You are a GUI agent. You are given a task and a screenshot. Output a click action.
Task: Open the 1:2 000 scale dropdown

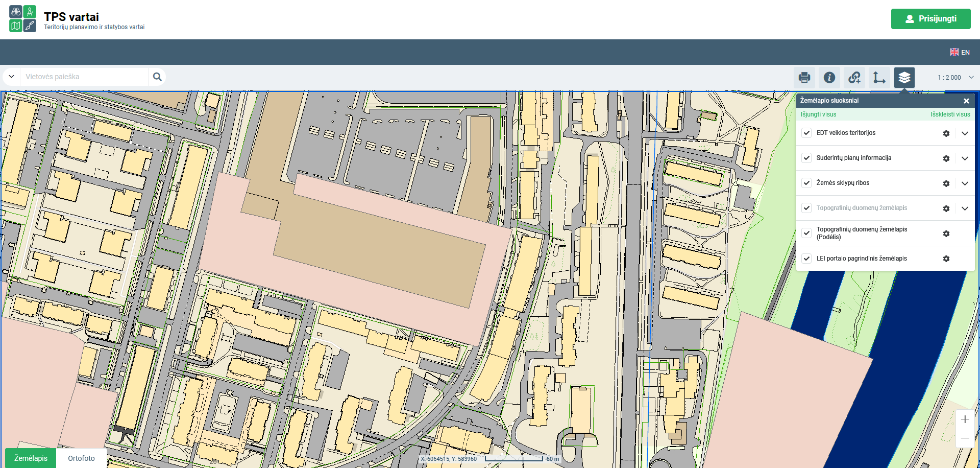coord(955,78)
